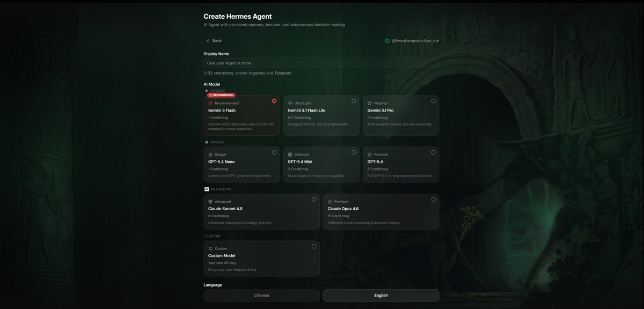Click the Claude Opus Premium star icon

330,202
